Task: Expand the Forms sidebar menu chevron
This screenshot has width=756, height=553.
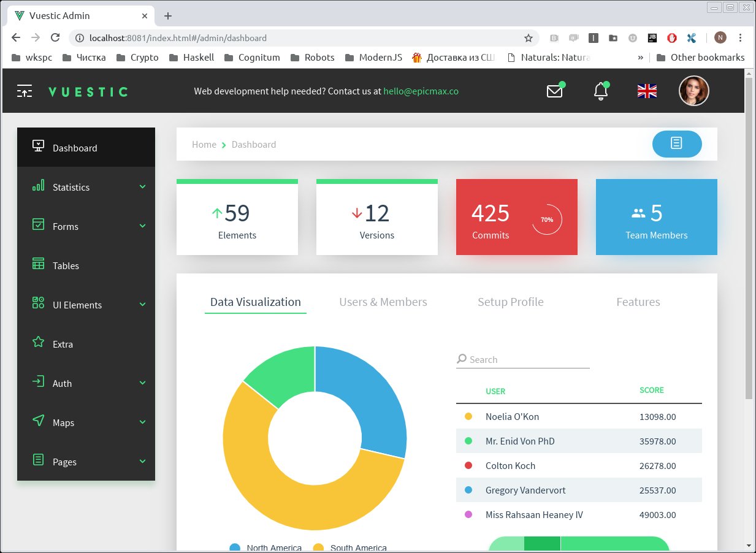Action: point(142,226)
